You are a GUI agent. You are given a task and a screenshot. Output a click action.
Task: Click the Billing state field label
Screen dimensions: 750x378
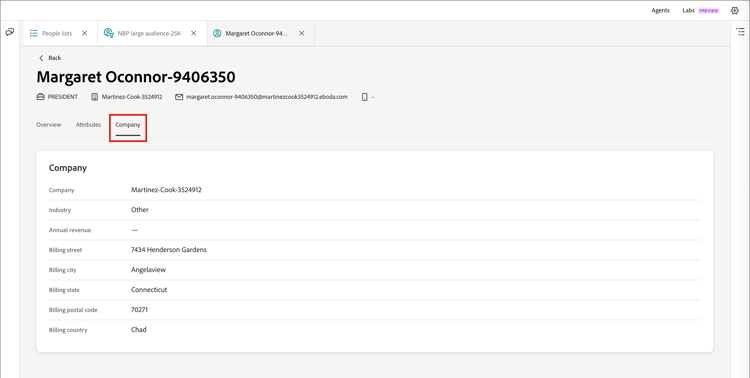(64, 290)
